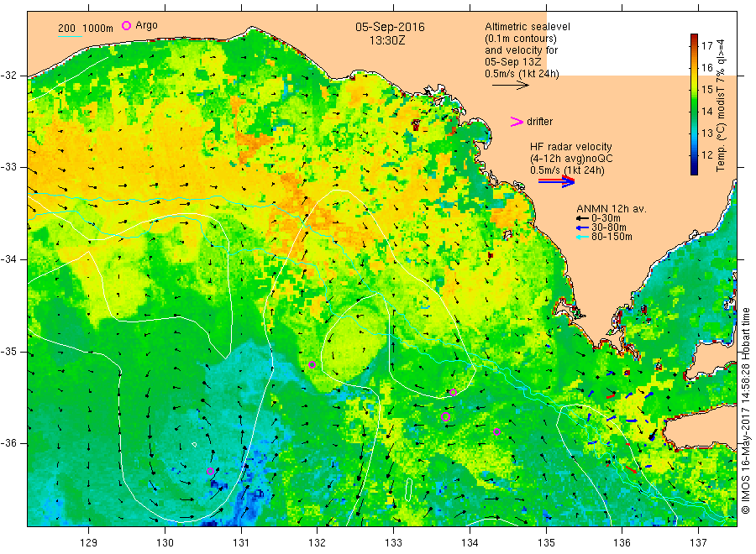
Task: Click the 'Argo' legend label
Action: pyautogui.click(x=146, y=25)
